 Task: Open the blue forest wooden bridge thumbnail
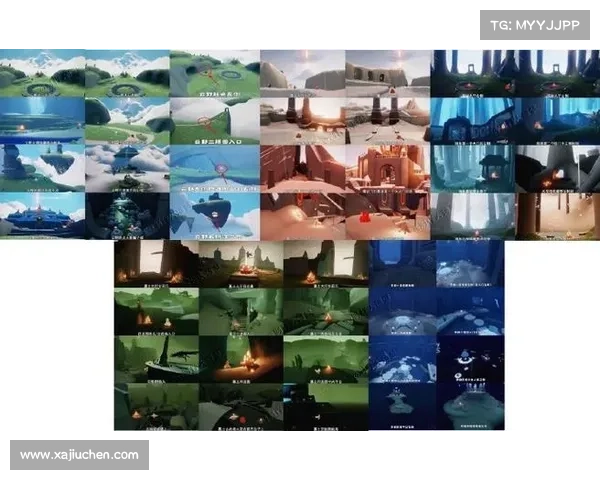(x=474, y=120)
